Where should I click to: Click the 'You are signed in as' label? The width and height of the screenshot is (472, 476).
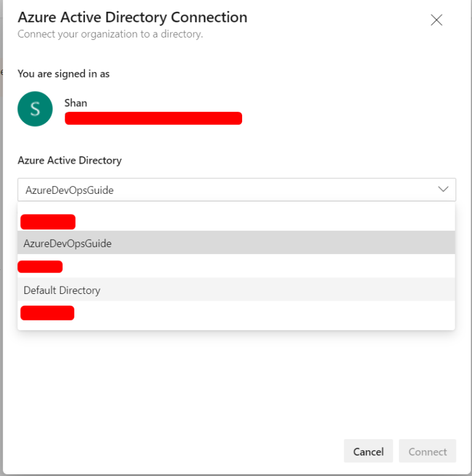click(63, 74)
